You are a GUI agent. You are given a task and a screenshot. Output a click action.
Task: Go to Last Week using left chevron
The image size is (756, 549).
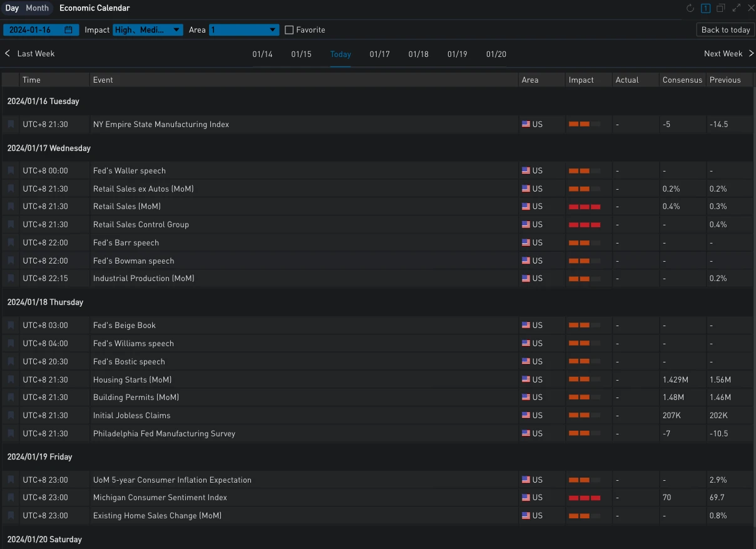(x=8, y=54)
